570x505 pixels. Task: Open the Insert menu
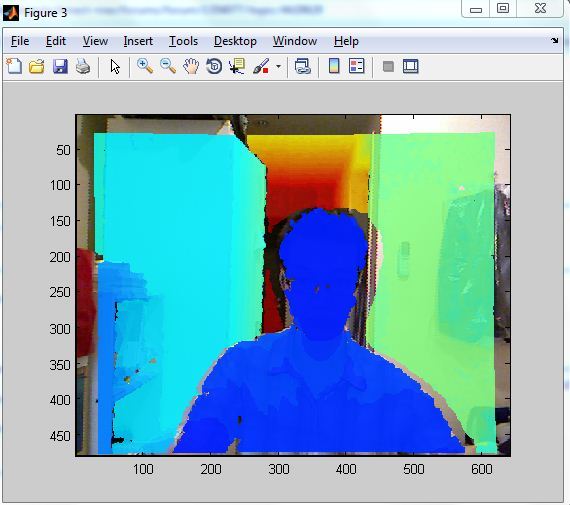click(x=138, y=41)
